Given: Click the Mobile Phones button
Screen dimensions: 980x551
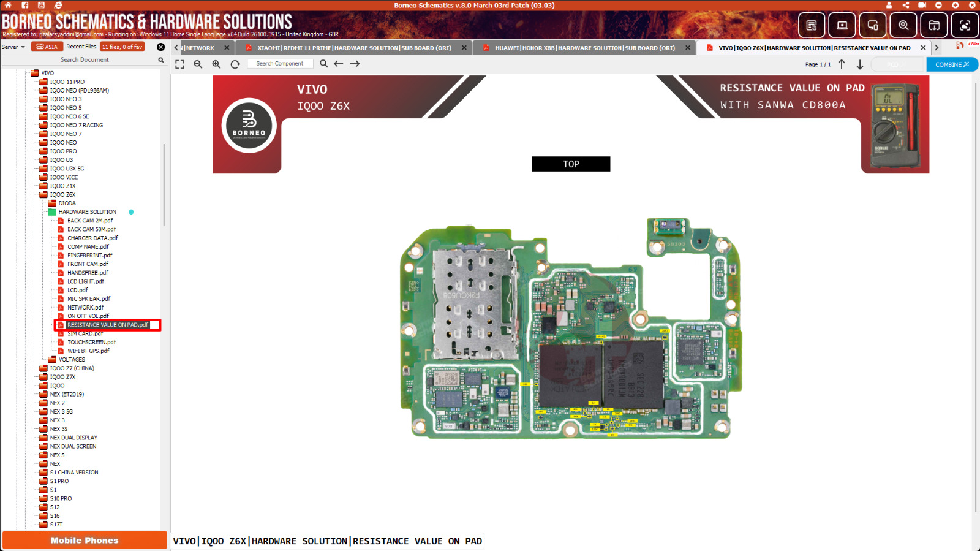Looking at the screenshot, I should (85, 541).
